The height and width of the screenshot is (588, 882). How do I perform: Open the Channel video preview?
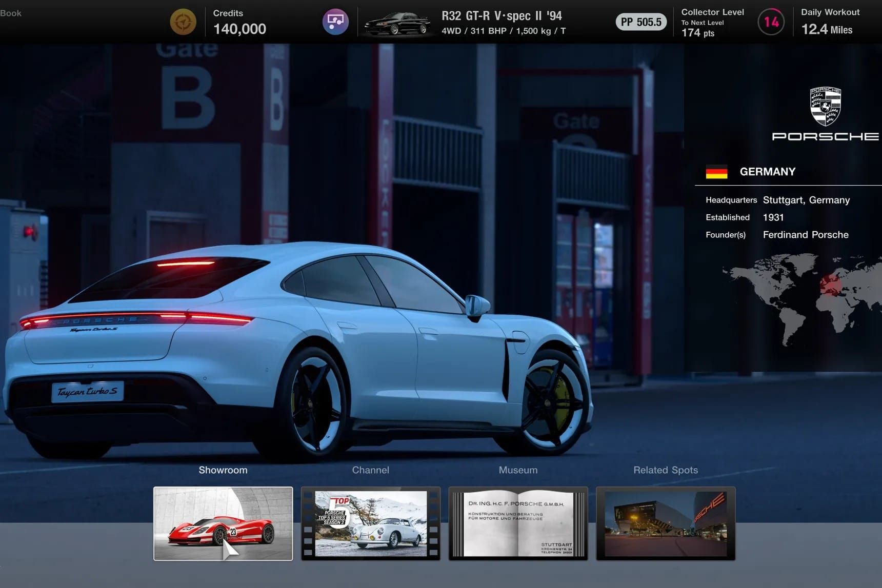click(x=370, y=522)
